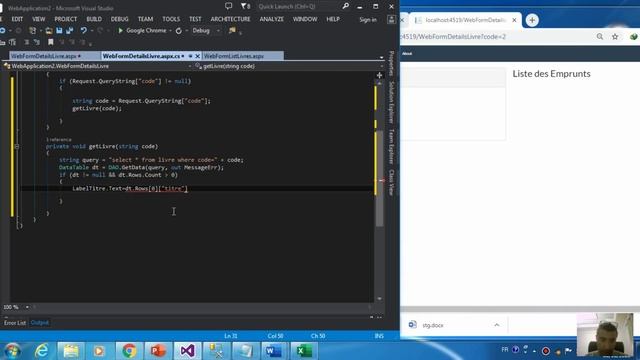
Task: Click the zoom magnifier icon in Chrome address bar
Action: click(x=600, y=37)
